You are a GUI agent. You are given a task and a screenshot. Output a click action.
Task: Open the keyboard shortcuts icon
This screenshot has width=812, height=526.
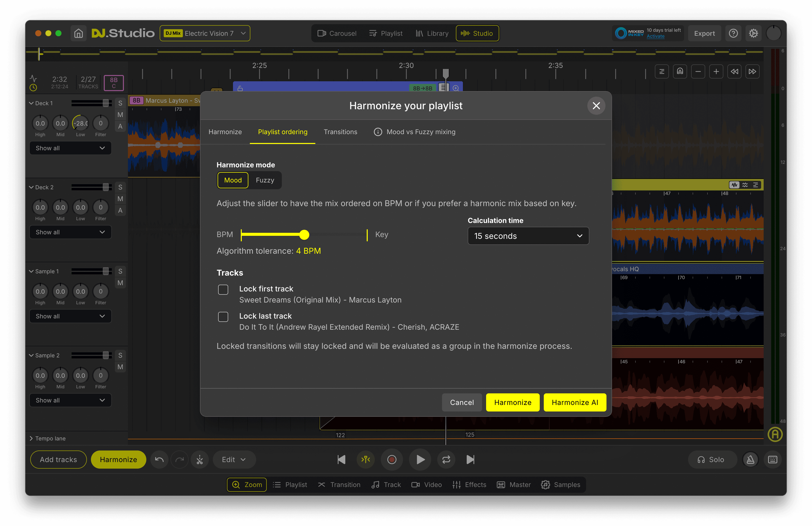[x=773, y=460]
